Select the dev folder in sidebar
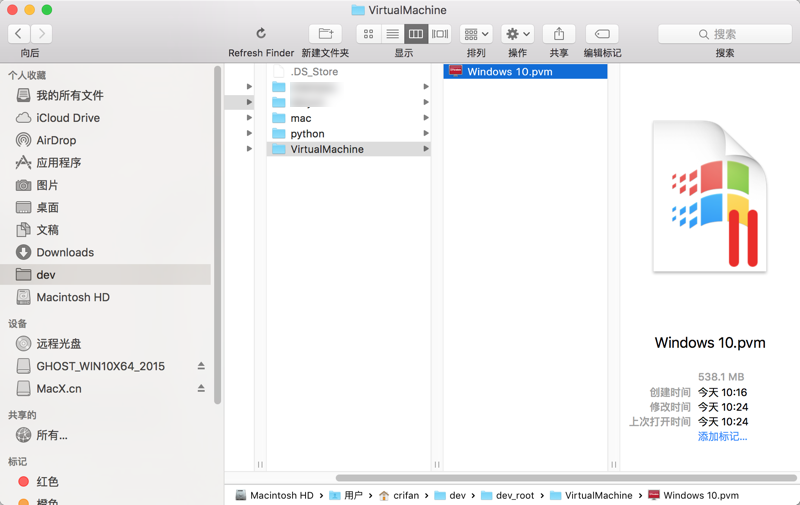Image resolution: width=800 pixels, height=505 pixels. (106, 274)
